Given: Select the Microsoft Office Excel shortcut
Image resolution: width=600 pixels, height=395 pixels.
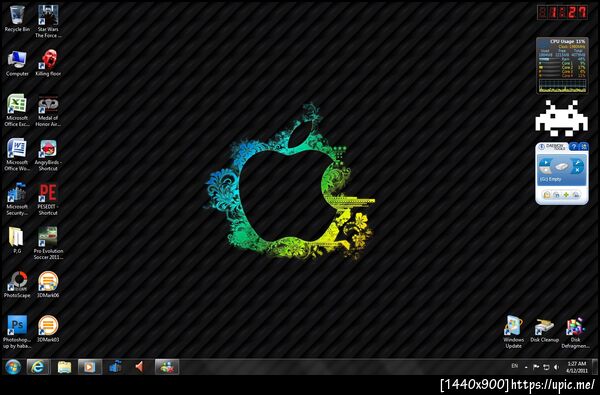Looking at the screenshot, I should pos(17,110).
